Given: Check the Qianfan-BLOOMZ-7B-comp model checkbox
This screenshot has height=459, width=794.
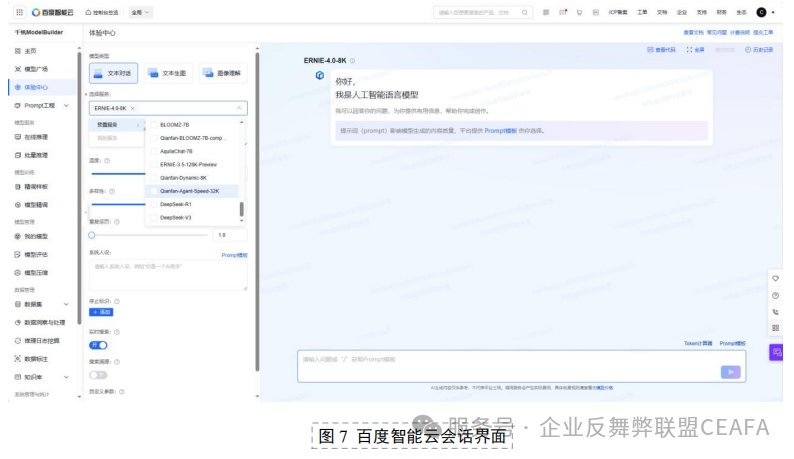Looking at the screenshot, I should (154, 138).
